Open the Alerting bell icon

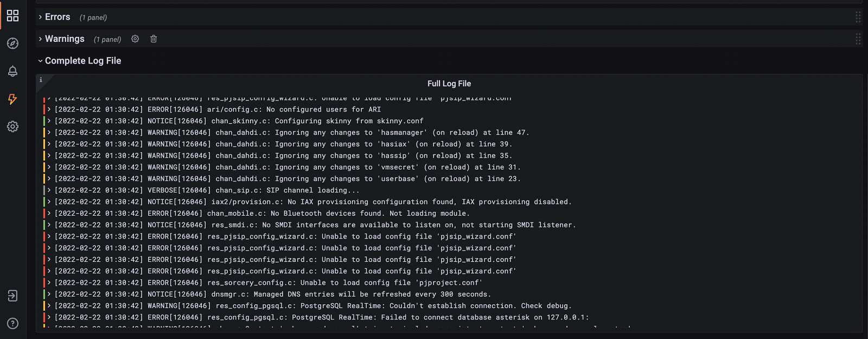(x=12, y=71)
